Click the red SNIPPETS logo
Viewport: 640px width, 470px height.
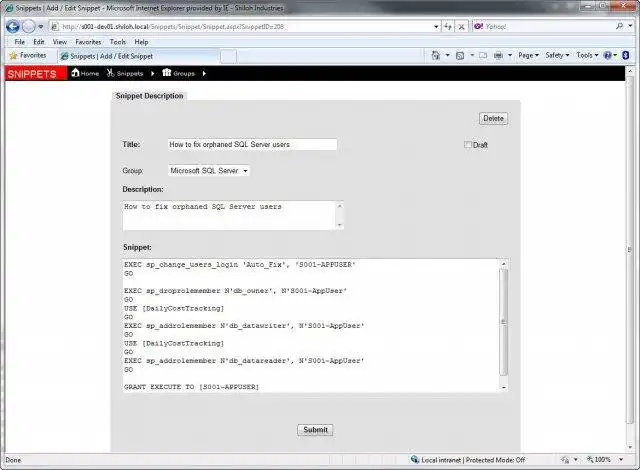pos(36,73)
